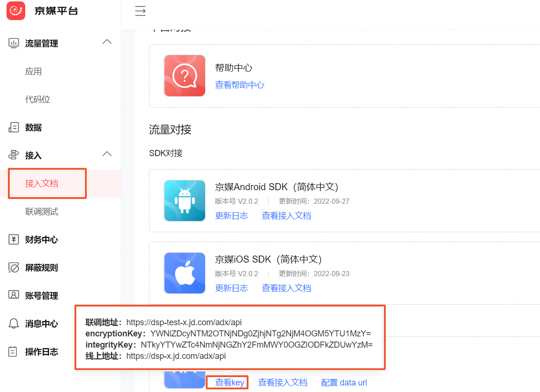Click the 流量对接 section heading

170,129
